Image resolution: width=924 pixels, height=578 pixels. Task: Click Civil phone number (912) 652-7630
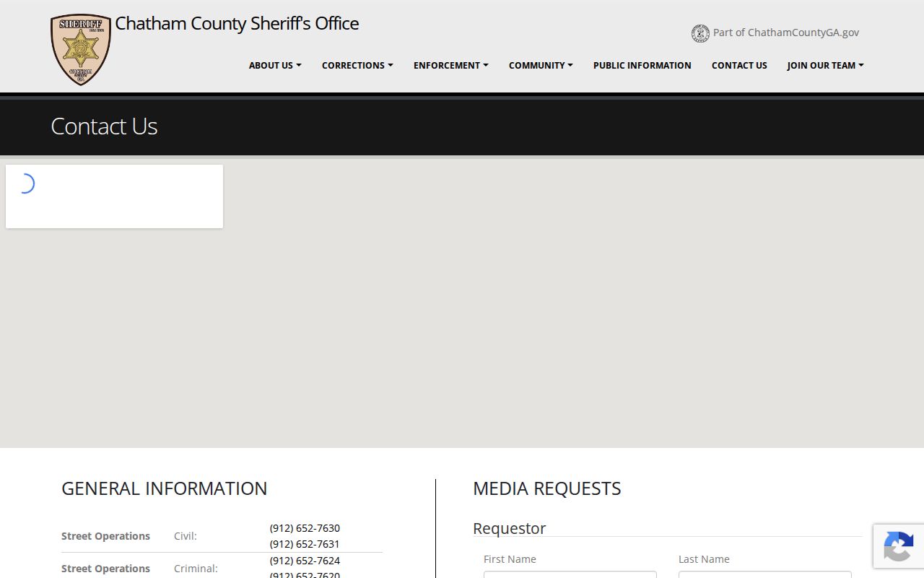[x=305, y=528]
